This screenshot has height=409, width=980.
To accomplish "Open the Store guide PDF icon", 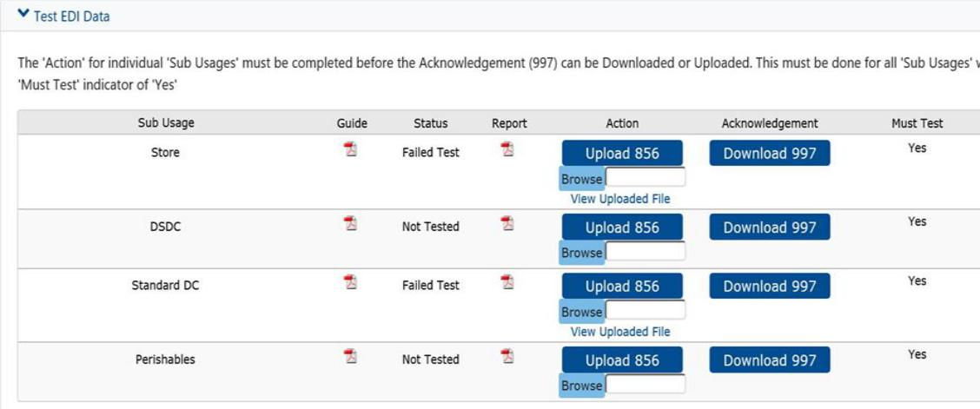I will pyautogui.click(x=351, y=150).
